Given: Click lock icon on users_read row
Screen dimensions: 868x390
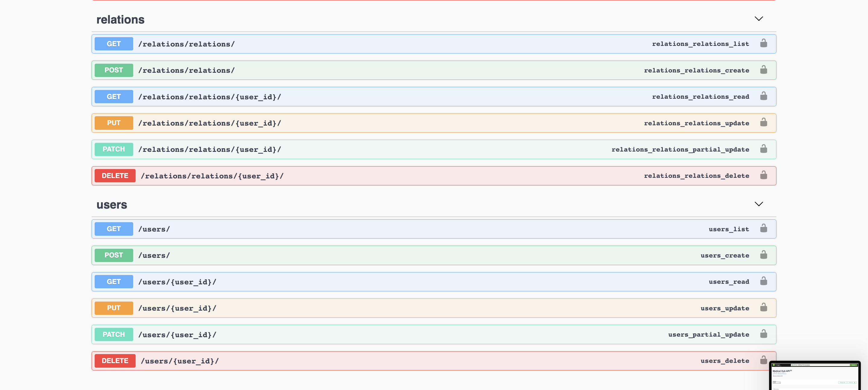Looking at the screenshot, I should (763, 281).
